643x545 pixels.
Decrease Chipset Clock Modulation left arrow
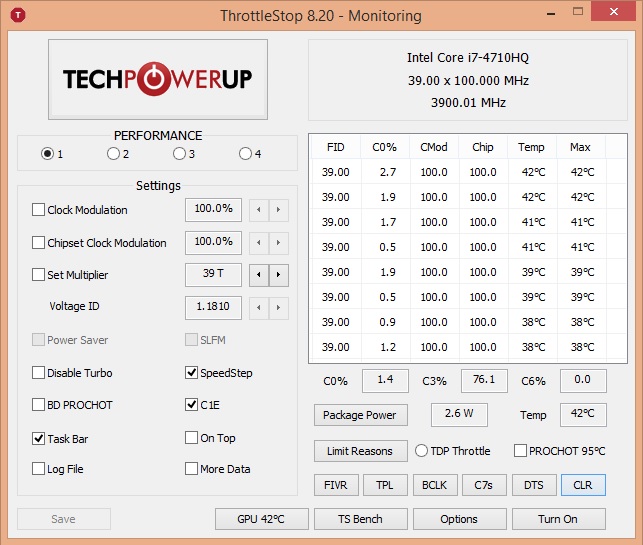(x=259, y=243)
